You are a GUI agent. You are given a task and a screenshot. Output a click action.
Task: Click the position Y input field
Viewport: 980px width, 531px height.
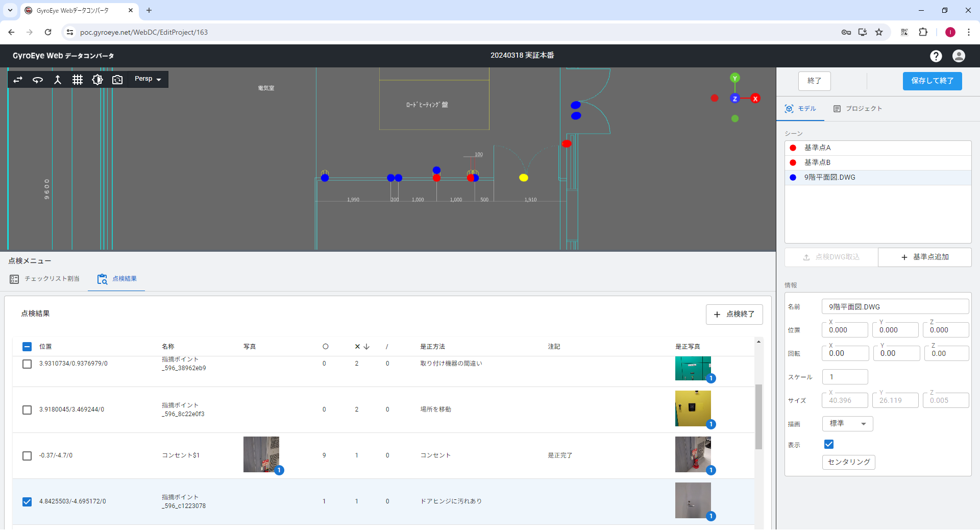pyautogui.click(x=895, y=330)
